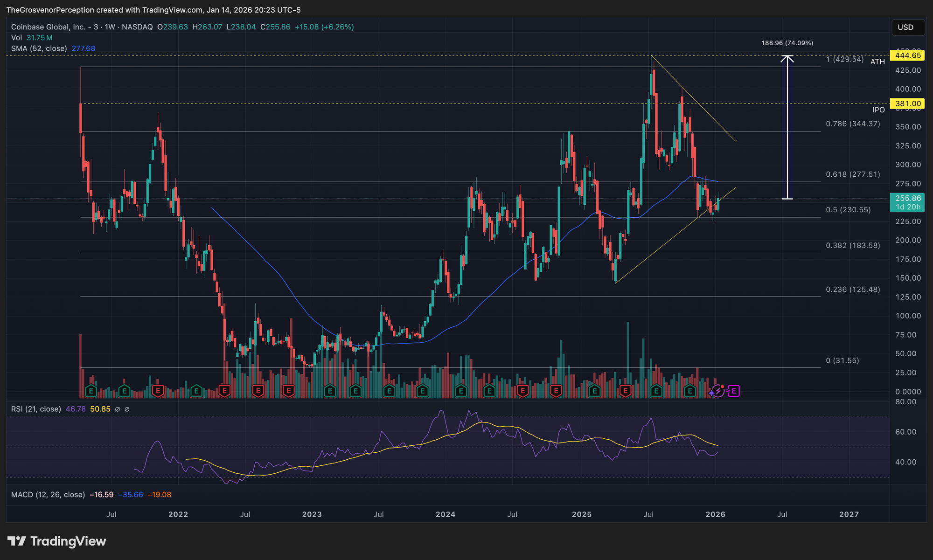Select the RSI (21, close) indicator legend
This screenshot has height=560, width=933.
pos(36,409)
